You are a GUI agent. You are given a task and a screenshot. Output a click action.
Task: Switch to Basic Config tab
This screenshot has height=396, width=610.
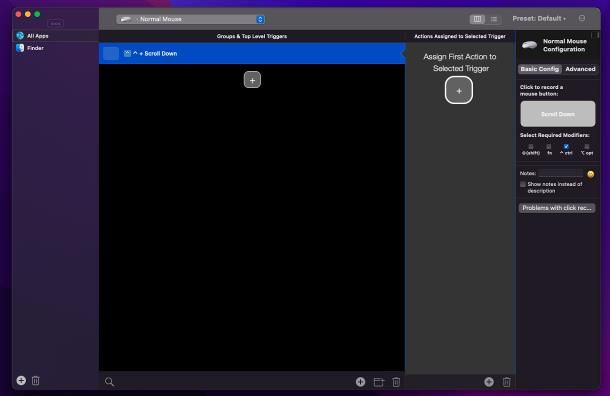coord(540,69)
